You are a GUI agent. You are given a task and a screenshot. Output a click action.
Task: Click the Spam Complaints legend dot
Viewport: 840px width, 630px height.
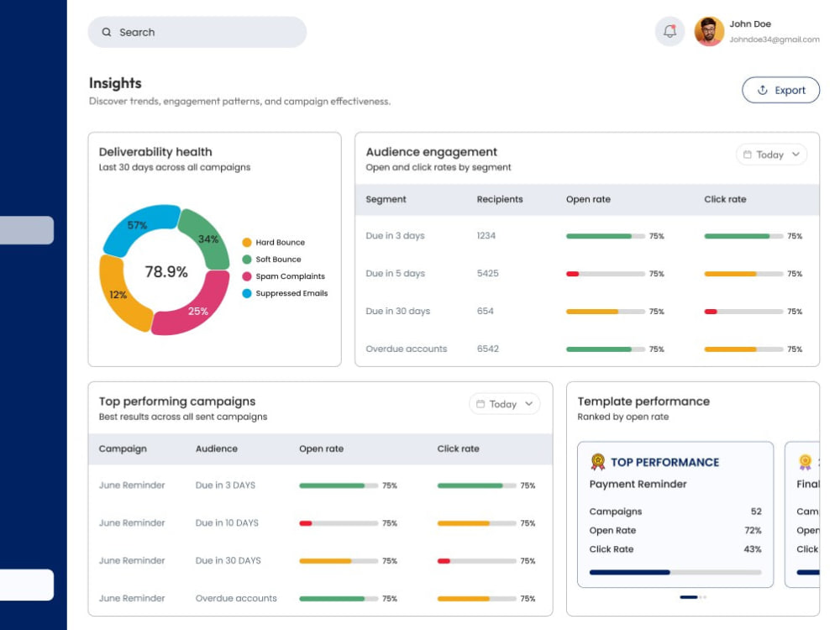[247, 276]
